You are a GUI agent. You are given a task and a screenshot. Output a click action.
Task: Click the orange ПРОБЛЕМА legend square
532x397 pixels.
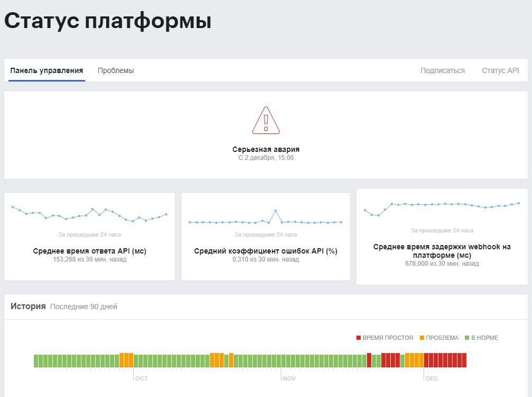coord(420,337)
